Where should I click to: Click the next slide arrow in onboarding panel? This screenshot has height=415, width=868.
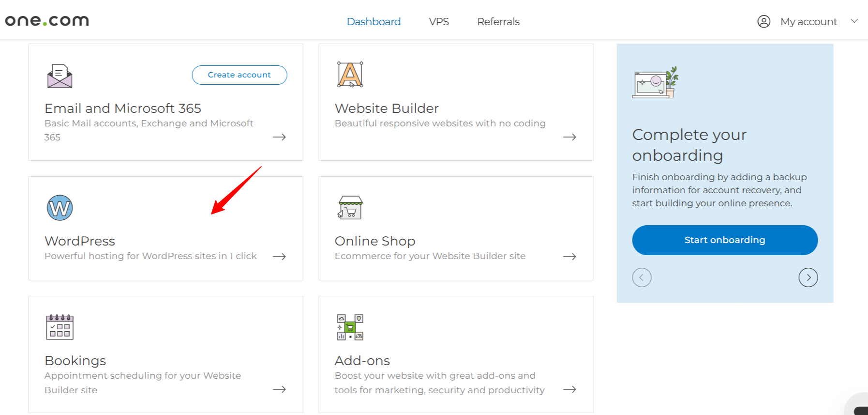point(808,277)
